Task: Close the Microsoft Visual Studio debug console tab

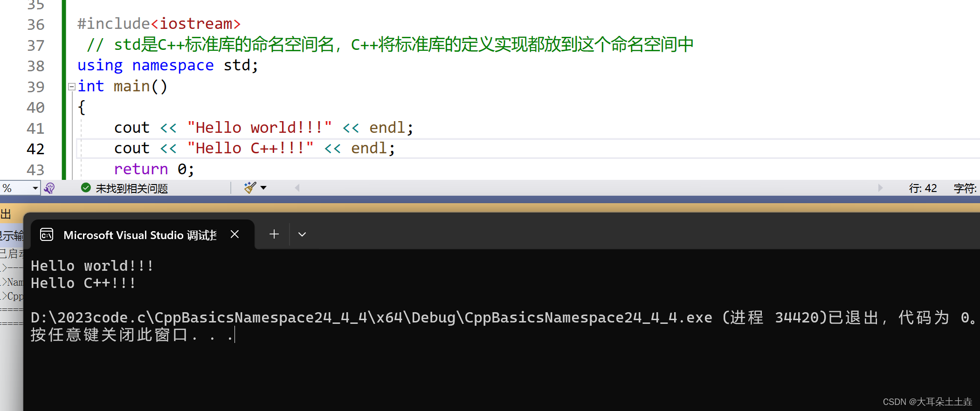Action: coord(235,234)
